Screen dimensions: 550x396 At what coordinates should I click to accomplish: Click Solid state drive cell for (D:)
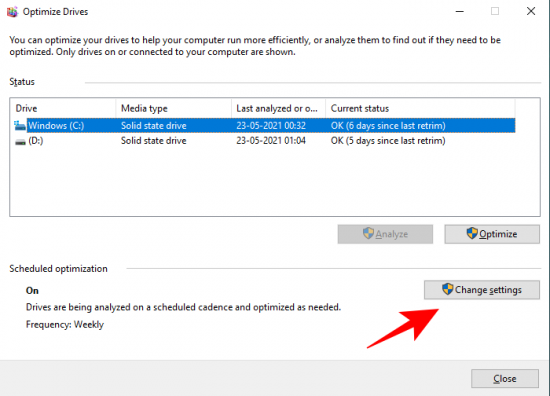[x=154, y=141]
